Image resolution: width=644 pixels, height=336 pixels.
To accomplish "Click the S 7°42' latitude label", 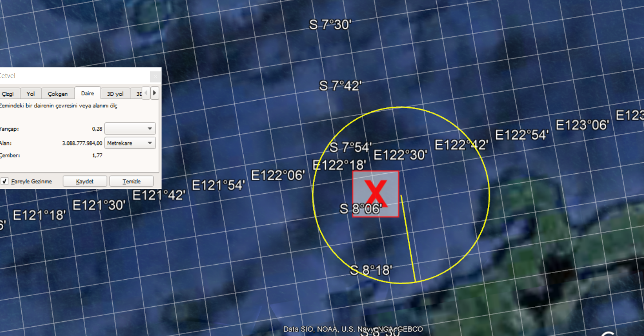I will (340, 86).
